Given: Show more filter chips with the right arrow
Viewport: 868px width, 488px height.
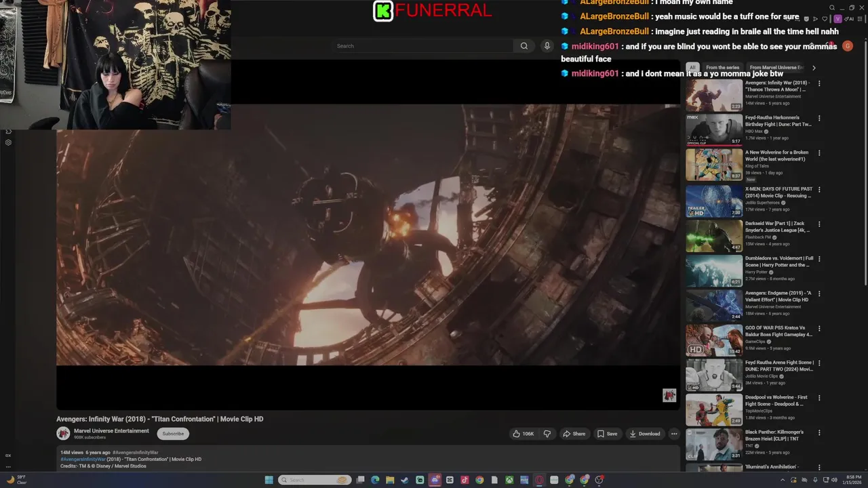Looking at the screenshot, I should coord(814,68).
